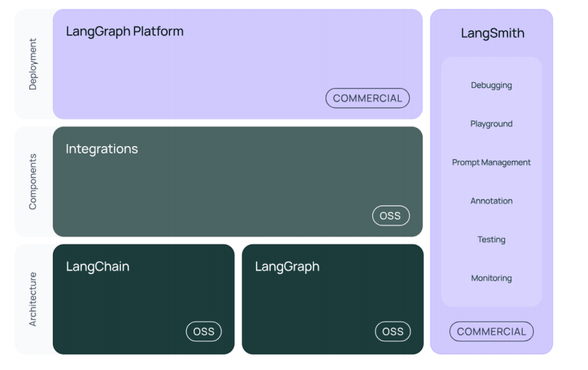588x370 pixels.
Task: Click the OSS badge in Integrations block
Action: [x=391, y=216]
